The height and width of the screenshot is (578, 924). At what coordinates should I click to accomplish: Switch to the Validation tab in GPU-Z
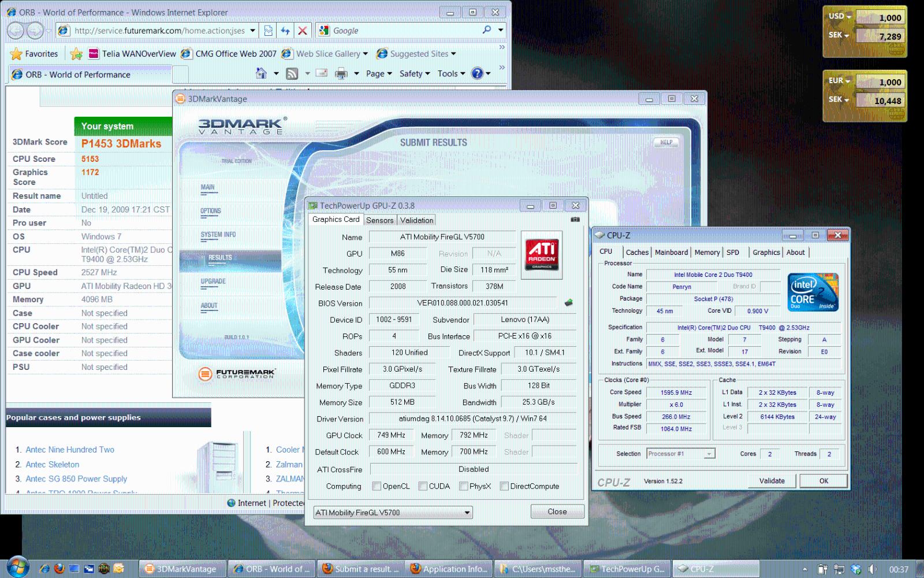click(x=416, y=220)
